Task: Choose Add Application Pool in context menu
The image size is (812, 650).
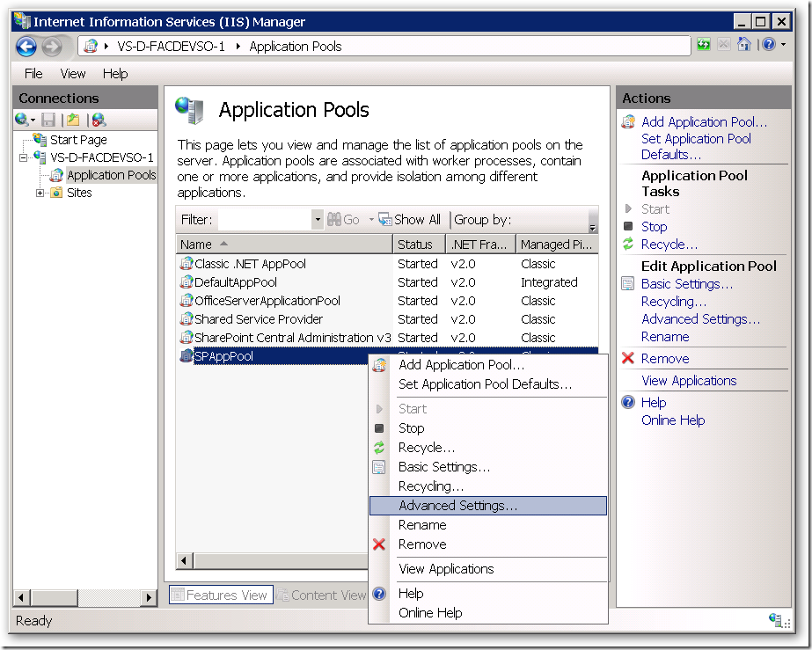Action: pyautogui.click(x=487, y=365)
